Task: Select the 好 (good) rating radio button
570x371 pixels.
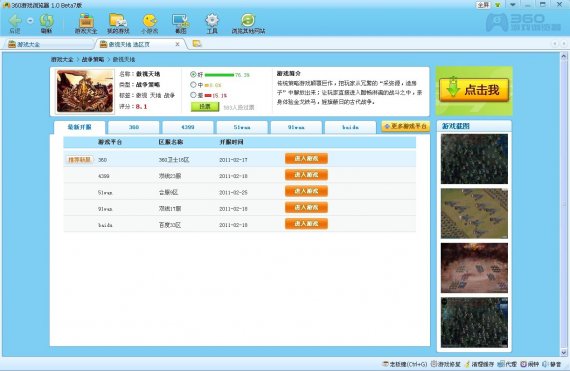Action: pos(193,74)
